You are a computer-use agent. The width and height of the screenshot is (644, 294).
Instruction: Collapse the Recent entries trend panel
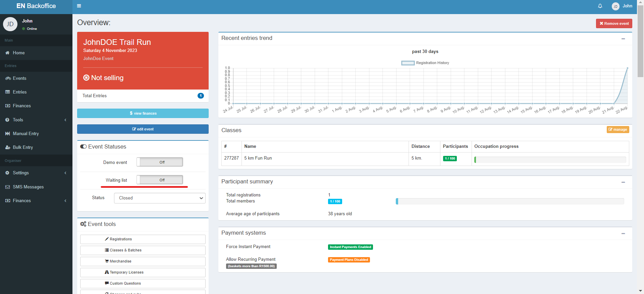pos(623,39)
